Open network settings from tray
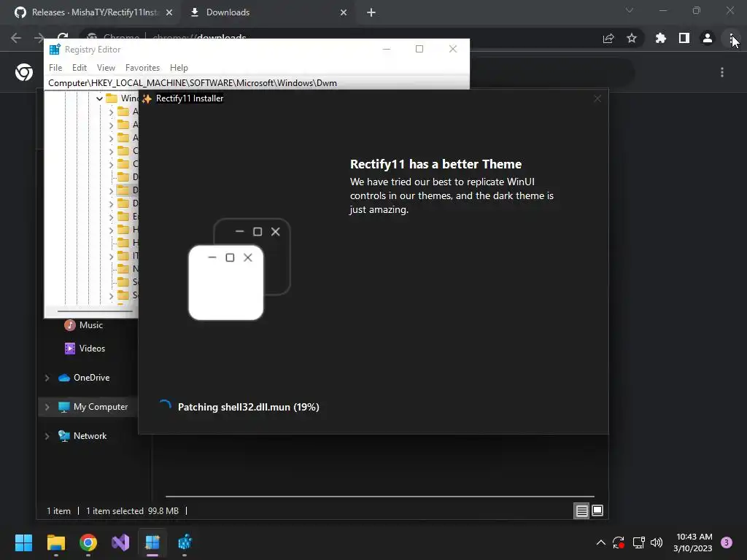 [638, 542]
